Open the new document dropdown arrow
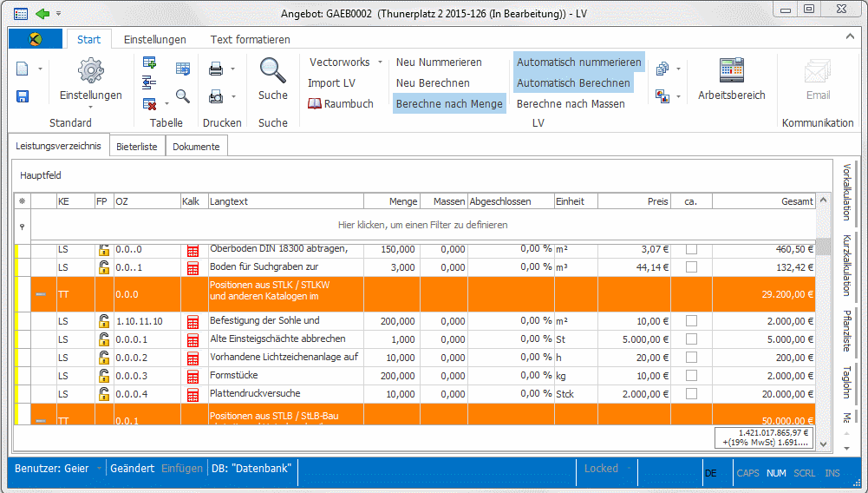 click(x=40, y=69)
